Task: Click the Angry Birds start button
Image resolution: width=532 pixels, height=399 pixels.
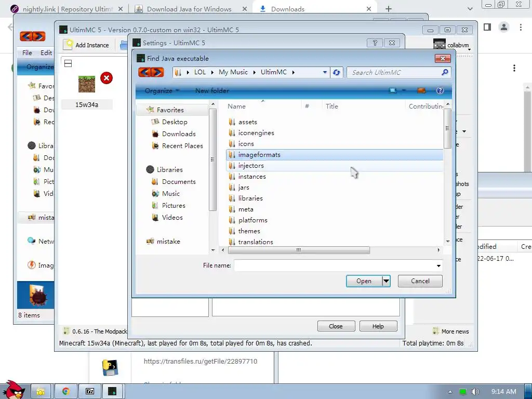Action: pyautogui.click(x=14, y=390)
